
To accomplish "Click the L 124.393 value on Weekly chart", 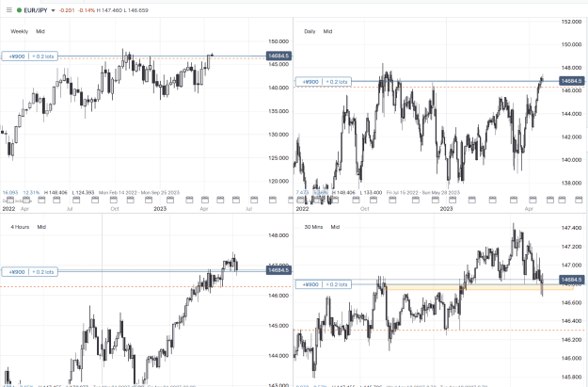I will (x=83, y=193).
